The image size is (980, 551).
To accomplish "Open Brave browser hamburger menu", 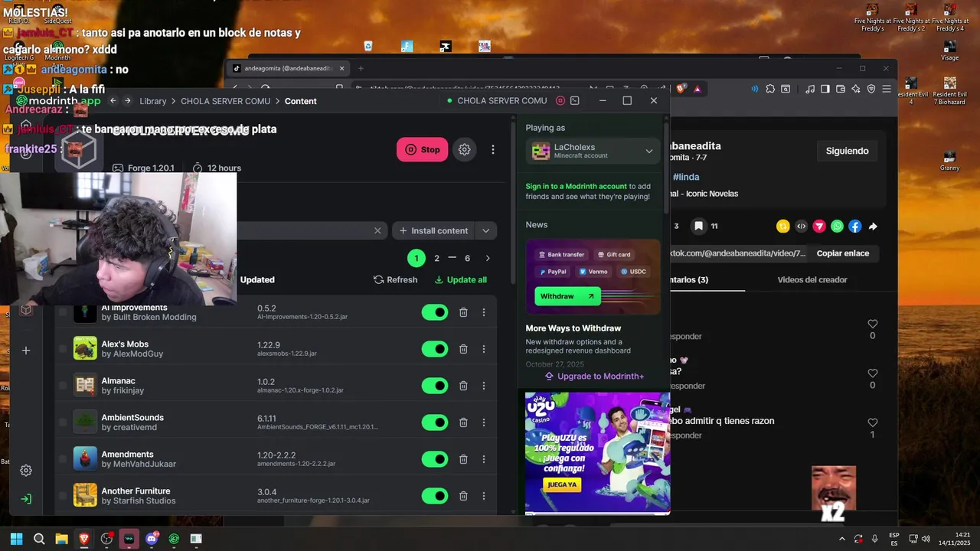I will 887,89.
